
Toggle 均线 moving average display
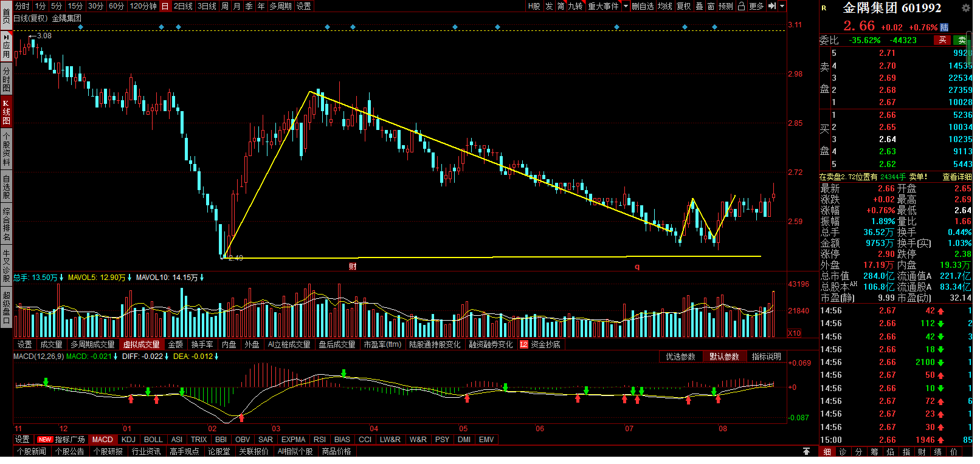coord(665,6)
